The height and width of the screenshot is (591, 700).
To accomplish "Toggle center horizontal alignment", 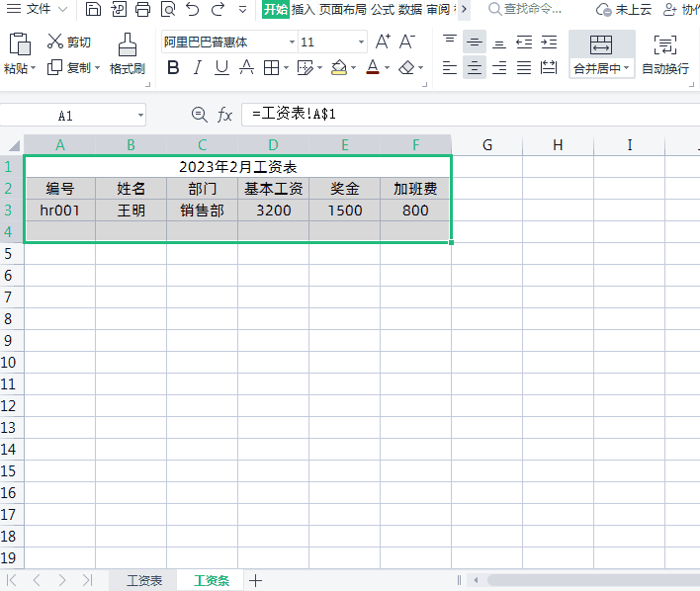I will point(475,67).
